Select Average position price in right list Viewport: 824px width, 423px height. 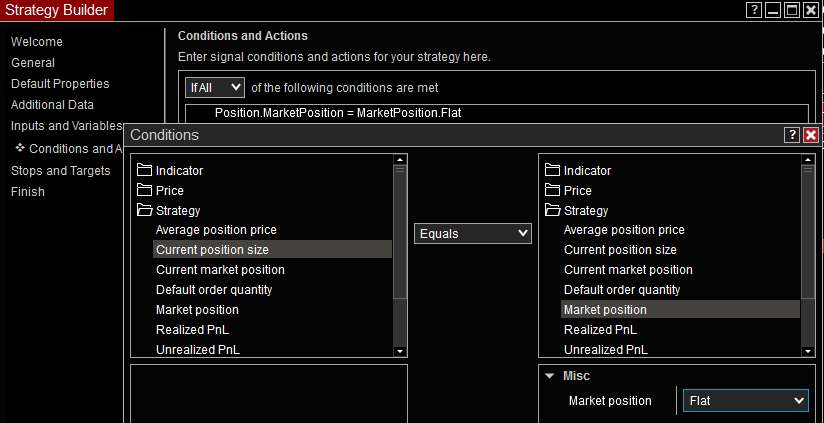coord(624,230)
